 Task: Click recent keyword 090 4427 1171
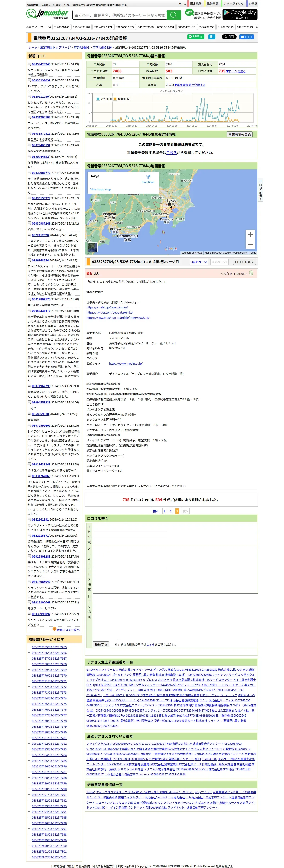point(103,27)
